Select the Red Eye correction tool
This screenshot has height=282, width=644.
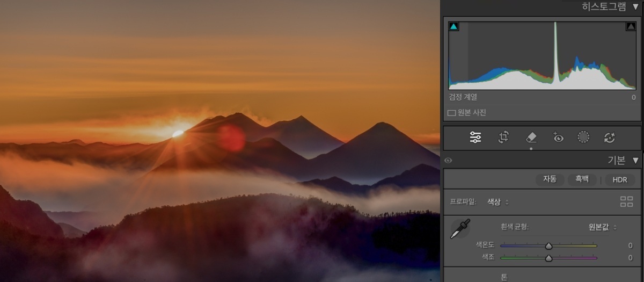[558, 138]
